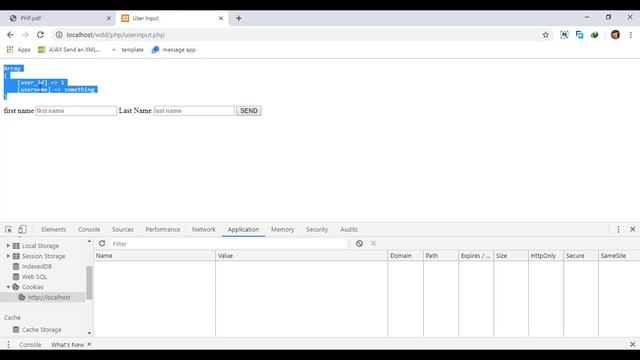Open the drawer three-dot menu
640x360 pixels.
click(9, 344)
